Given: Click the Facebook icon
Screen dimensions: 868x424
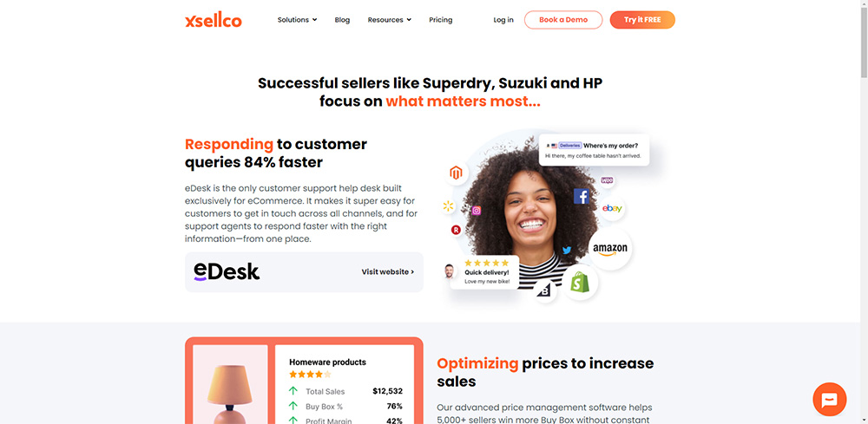Looking at the screenshot, I should pos(582,196).
